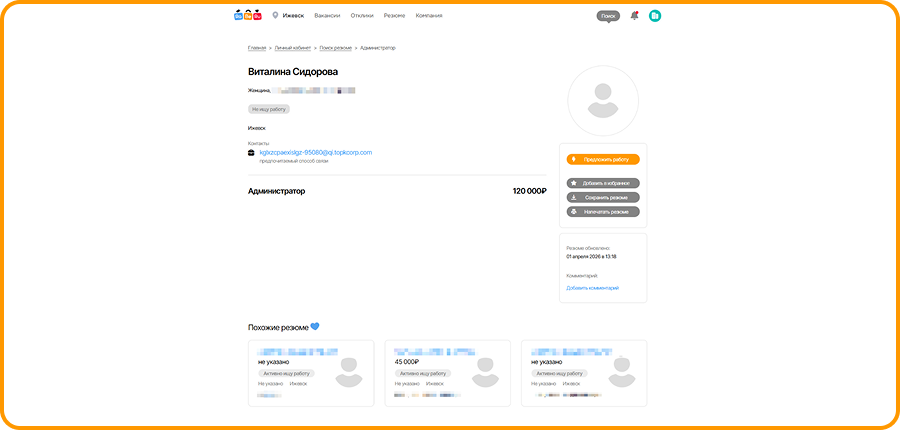Open the Вакансии menu item
This screenshot has width=900, height=430.
coord(327,16)
